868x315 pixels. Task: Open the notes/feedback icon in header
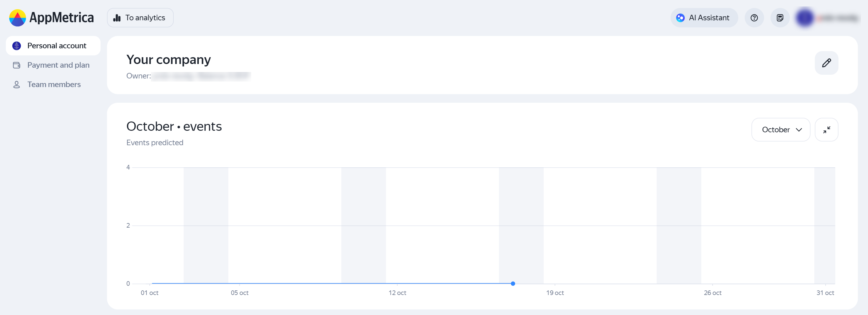tap(780, 18)
